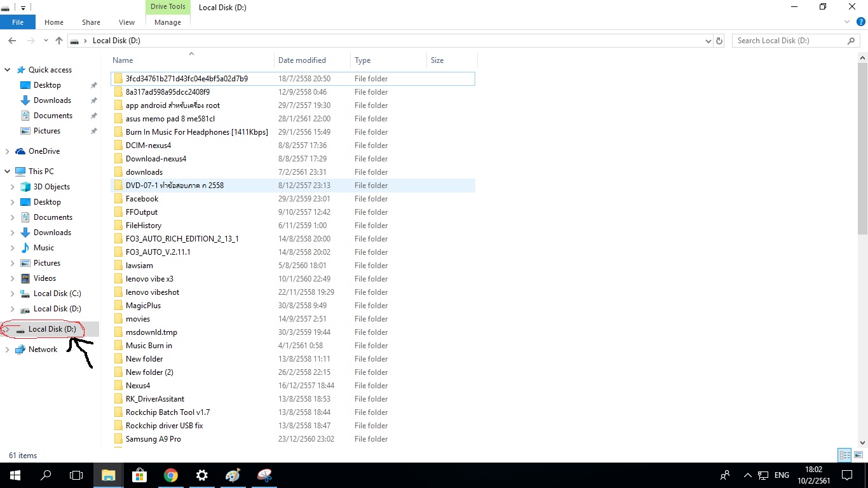Go back using the Back arrow
Viewport: 868px width, 488px height.
pos(12,41)
